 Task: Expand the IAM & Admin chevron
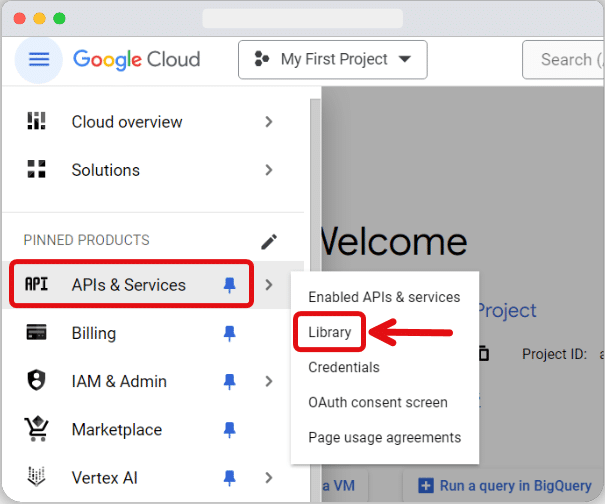click(x=269, y=381)
